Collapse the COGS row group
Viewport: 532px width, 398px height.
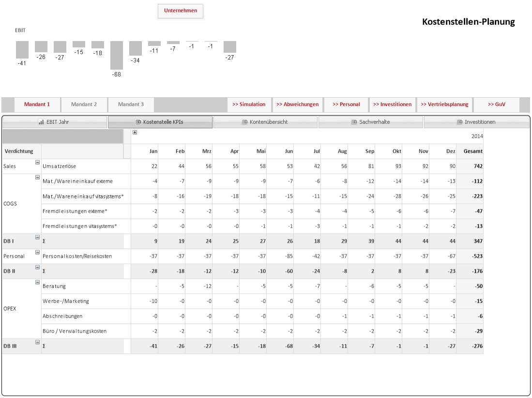(x=37, y=177)
